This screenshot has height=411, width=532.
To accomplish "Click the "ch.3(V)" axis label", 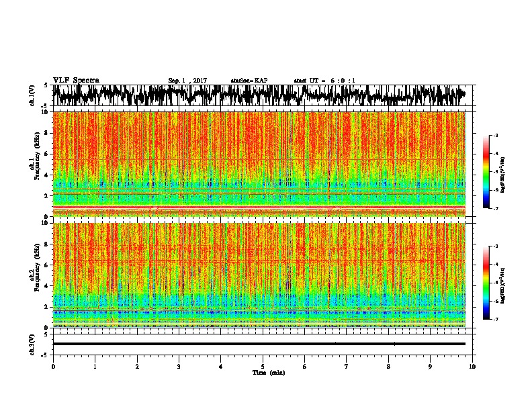I will coord(32,345).
